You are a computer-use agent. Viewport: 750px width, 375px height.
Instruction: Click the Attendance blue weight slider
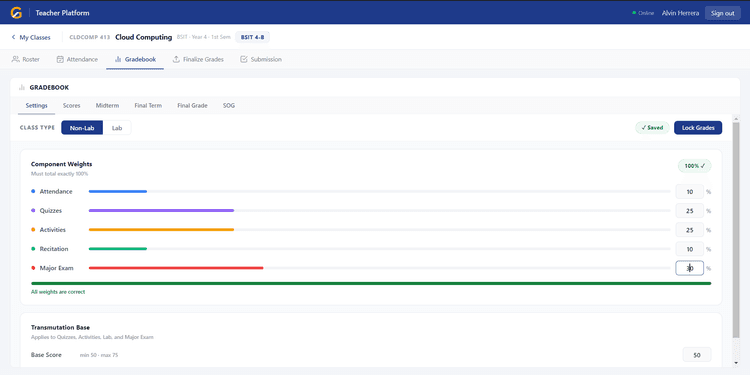click(x=379, y=191)
